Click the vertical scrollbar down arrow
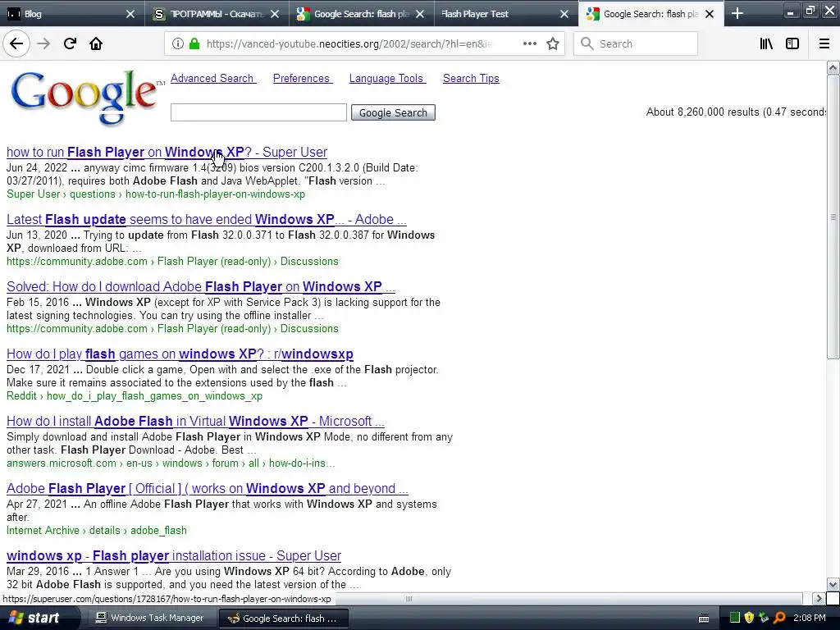This screenshot has height=630, width=840. point(833,584)
